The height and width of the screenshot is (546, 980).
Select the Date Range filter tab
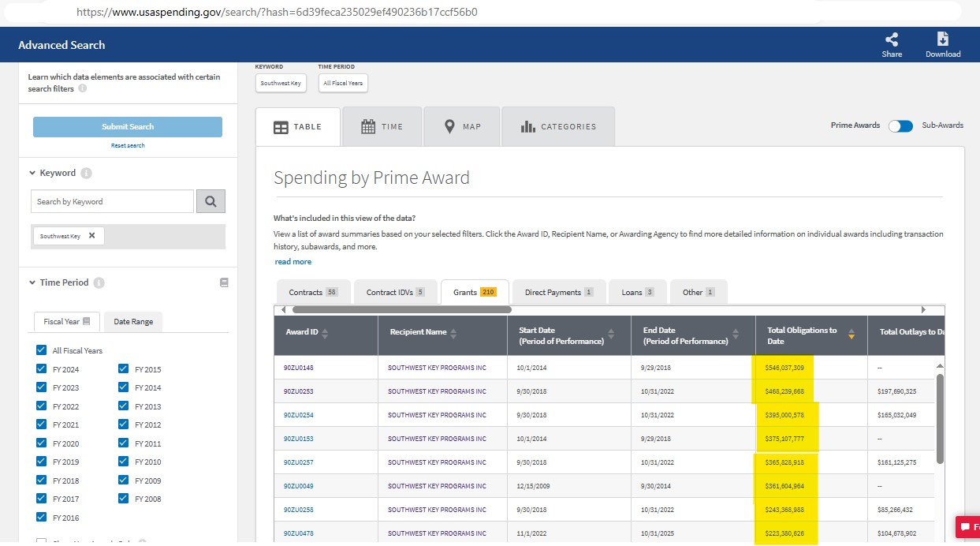point(133,321)
